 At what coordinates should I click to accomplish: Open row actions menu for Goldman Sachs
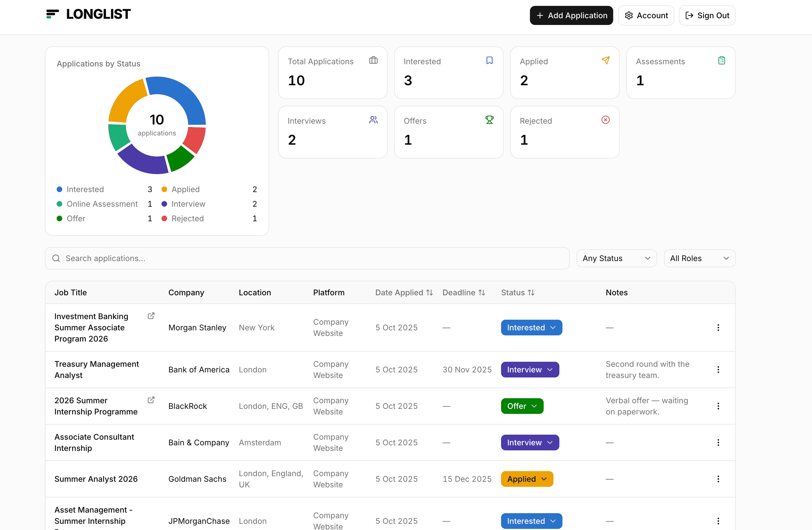point(718,479)
